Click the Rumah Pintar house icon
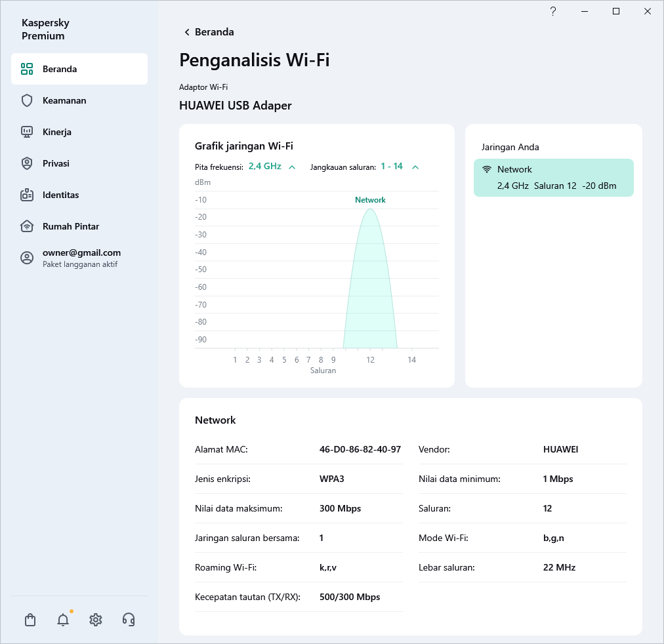Screen dimensions: 664x644 coord(27,226)
